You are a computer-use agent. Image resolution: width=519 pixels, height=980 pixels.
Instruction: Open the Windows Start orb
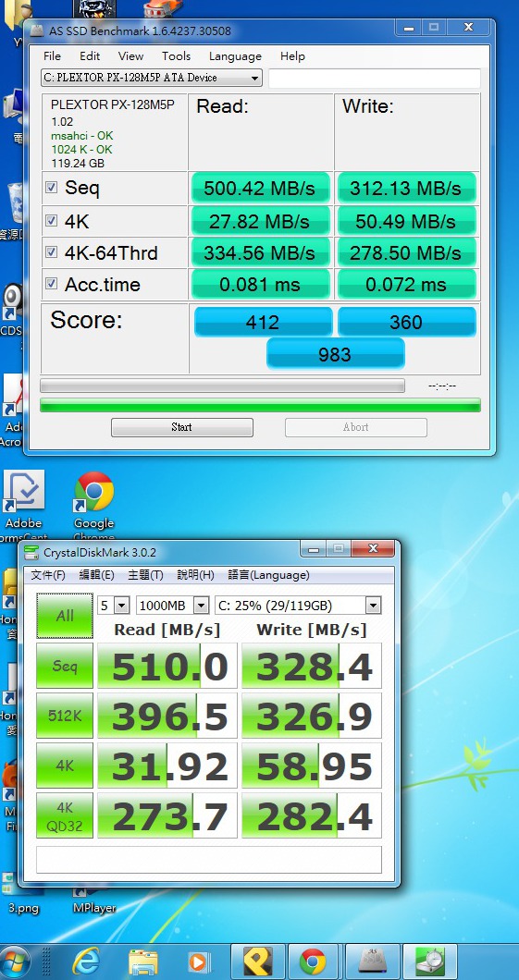point(15,962)
